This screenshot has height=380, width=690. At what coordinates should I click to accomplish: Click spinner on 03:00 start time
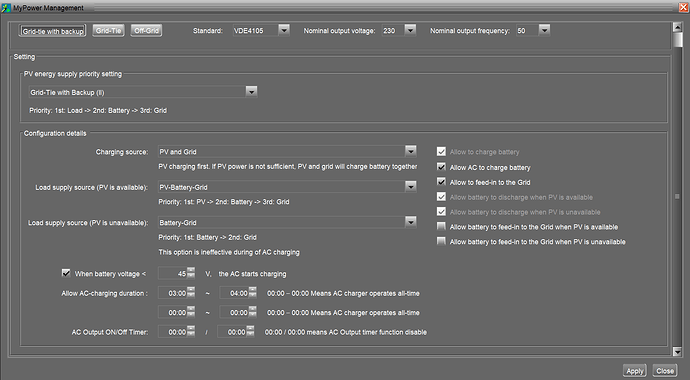191,293
